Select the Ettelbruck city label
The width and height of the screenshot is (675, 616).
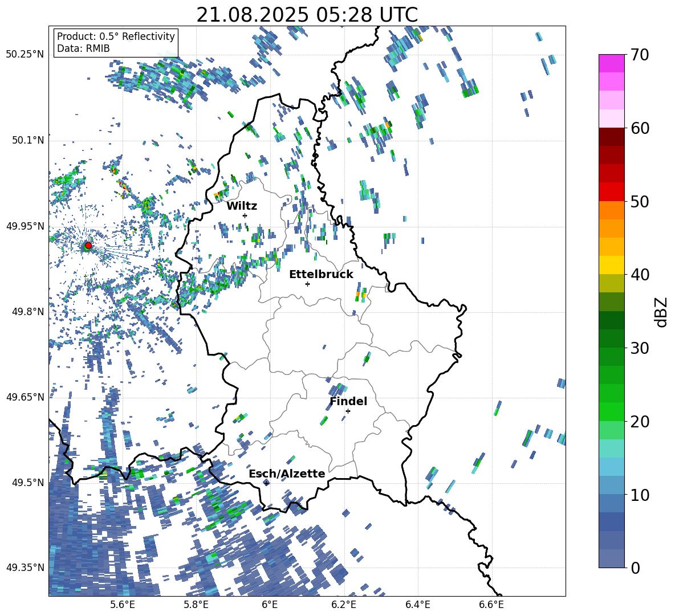coord(321,275)
